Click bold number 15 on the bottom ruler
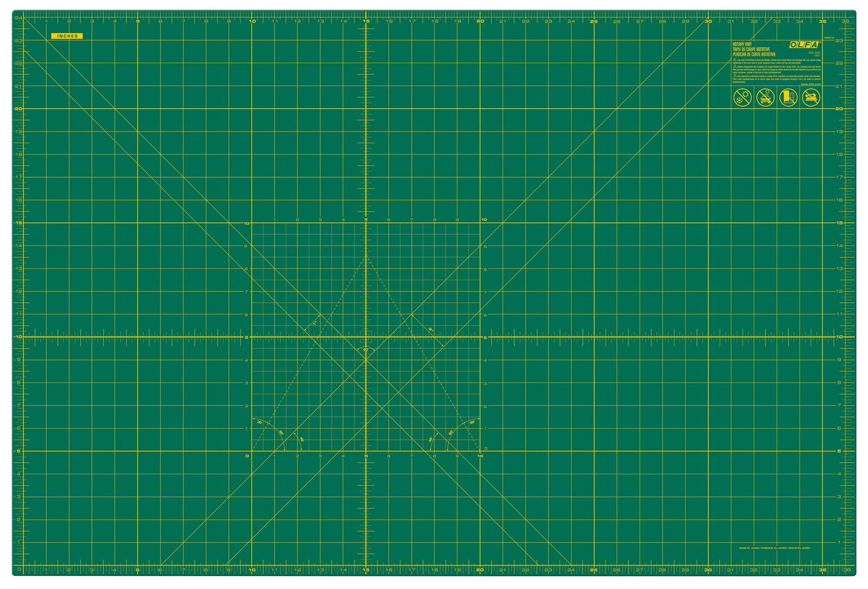The height and width of the screenshot is (589, 868). (x=366, y=570)
